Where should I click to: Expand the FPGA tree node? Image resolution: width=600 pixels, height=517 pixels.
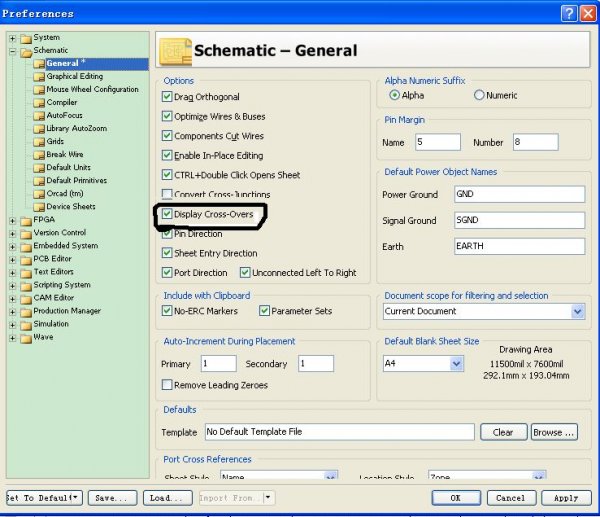[13, 221]
